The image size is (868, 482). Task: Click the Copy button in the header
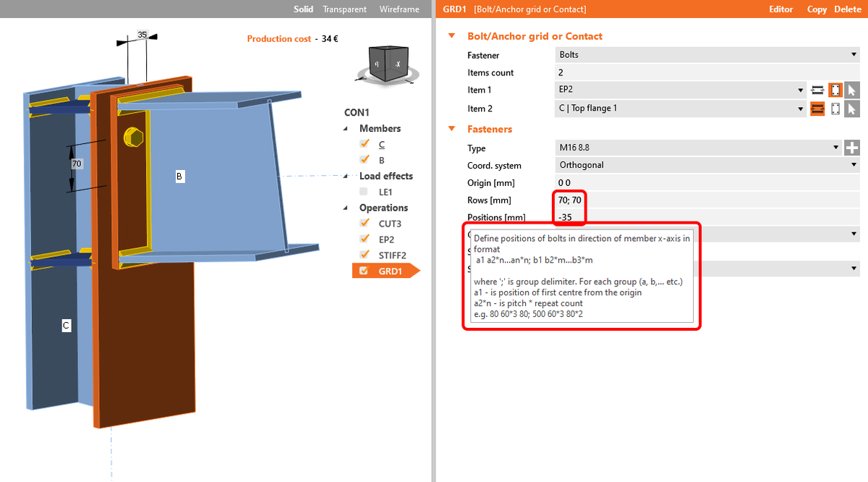(x=816, y=9)
